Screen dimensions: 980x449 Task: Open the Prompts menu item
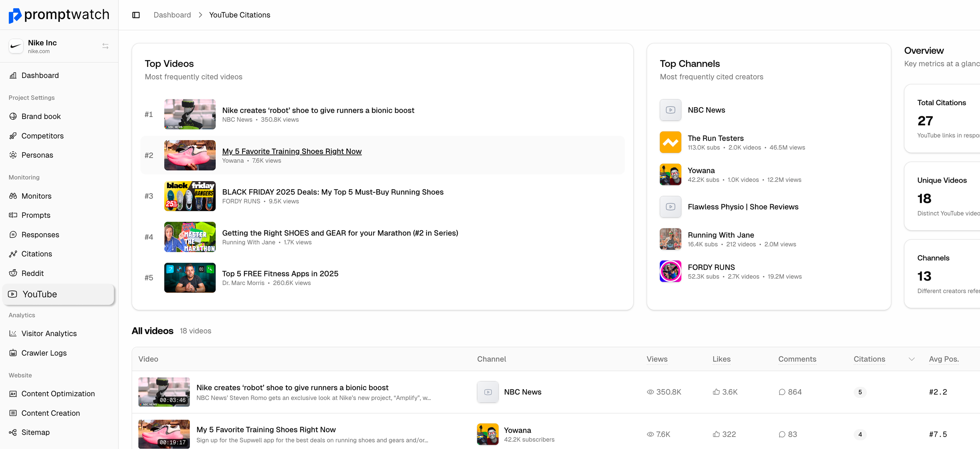pyautogui.click(x=36, y=215)
